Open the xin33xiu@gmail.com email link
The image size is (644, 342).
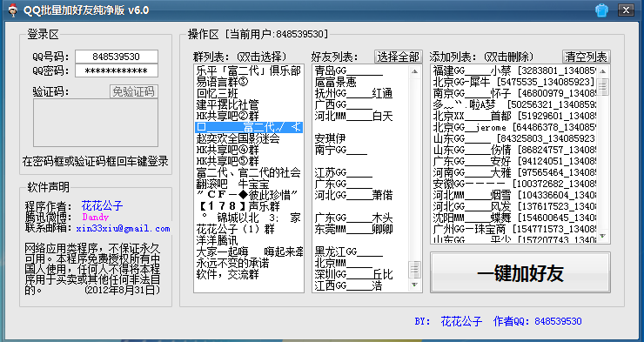click(x=123, y=229)
